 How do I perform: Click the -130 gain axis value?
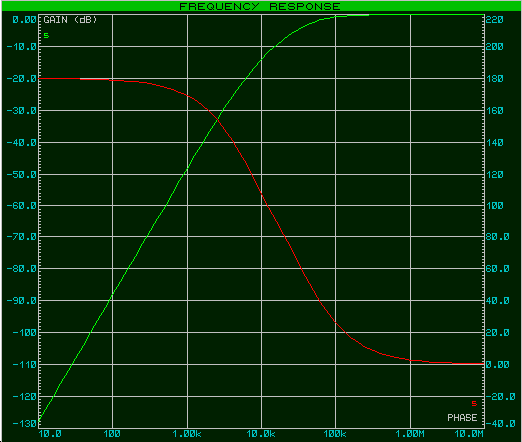click(x=25, y=424)
